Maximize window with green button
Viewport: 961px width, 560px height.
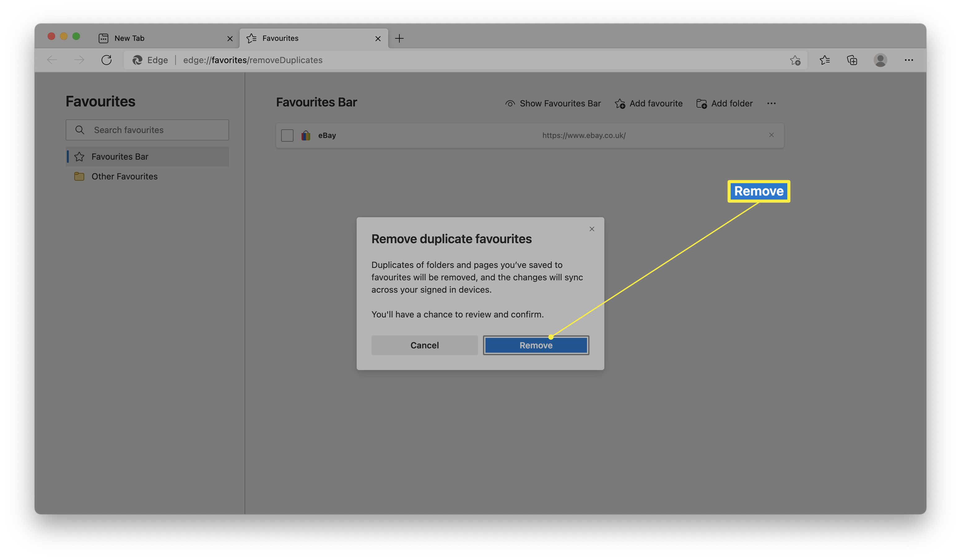(x=76, y=36)
